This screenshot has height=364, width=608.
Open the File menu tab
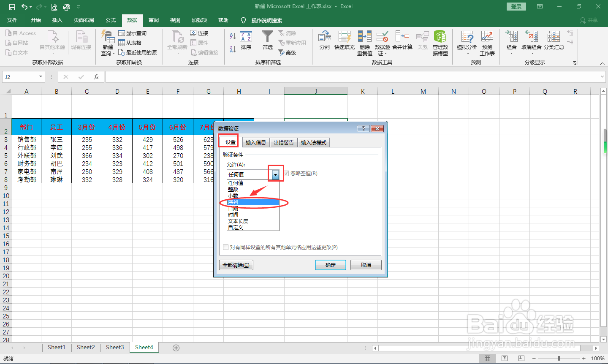[12, 20]
